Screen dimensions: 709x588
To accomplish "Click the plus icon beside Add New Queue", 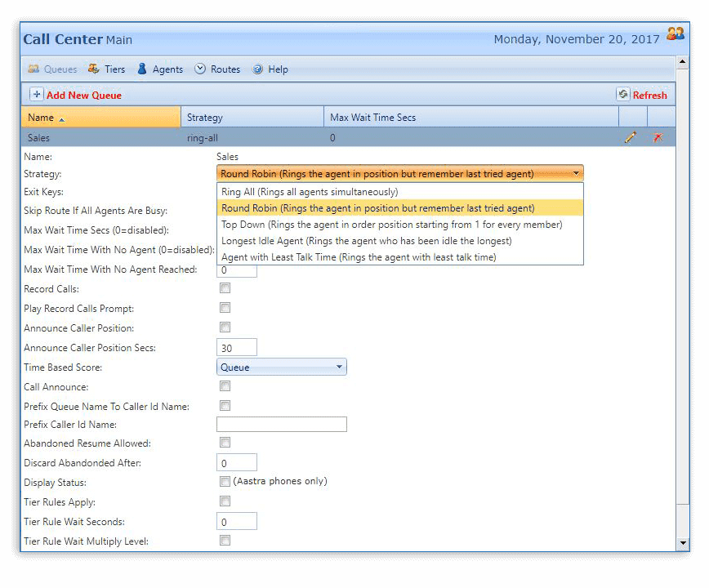I will pos(37,95).
